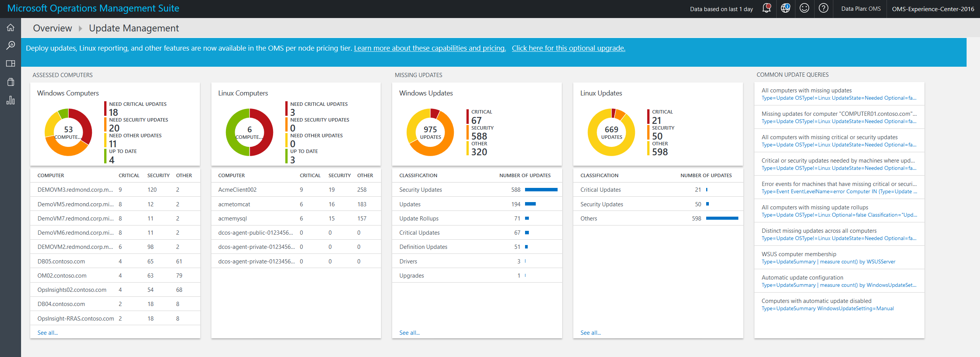Open the Log Search magnifier icon

(x=10, y=45)
